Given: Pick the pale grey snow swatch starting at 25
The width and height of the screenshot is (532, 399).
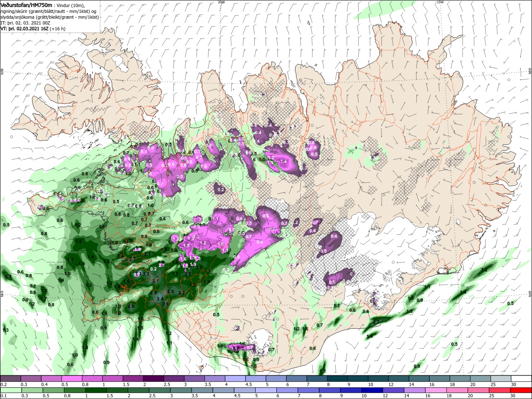Looking at the screenshot, I should tap(500, 379).
